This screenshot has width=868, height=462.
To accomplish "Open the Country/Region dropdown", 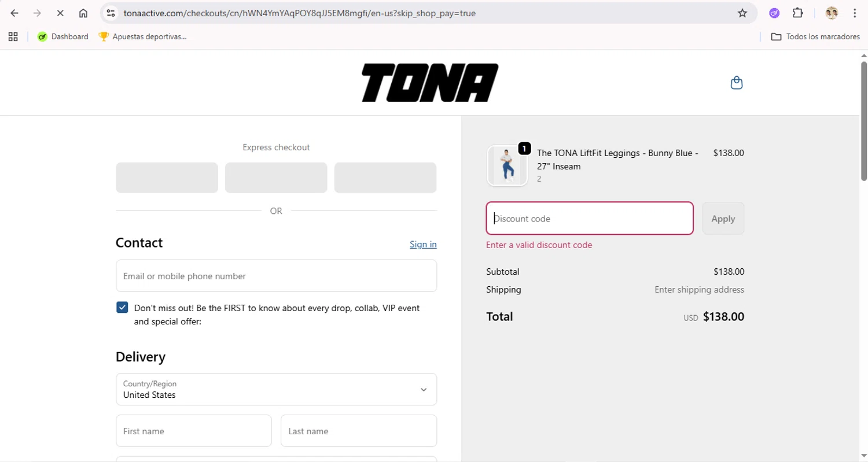I will pyautogui.click(x=276, y=389).
